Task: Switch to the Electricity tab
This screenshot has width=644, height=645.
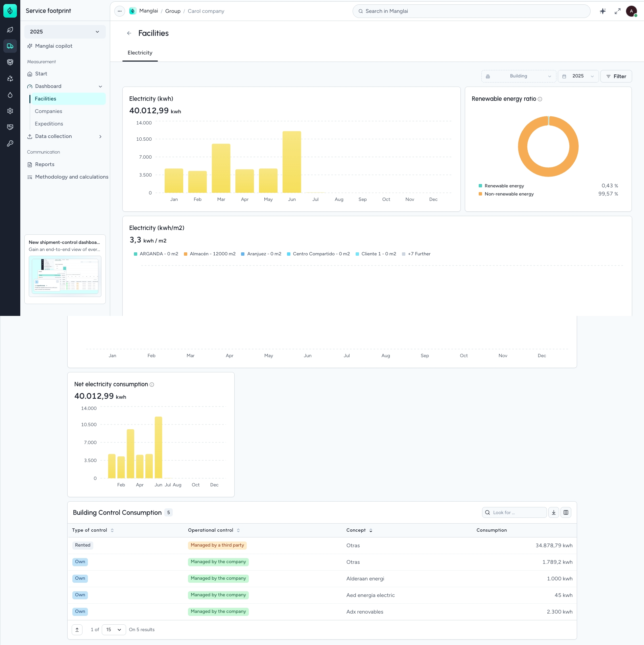Action: pyautogui.click(x=140, y=53)
